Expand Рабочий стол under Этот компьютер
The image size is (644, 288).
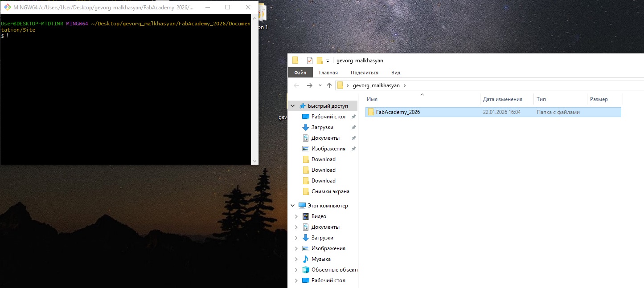(x=296, y=280)
